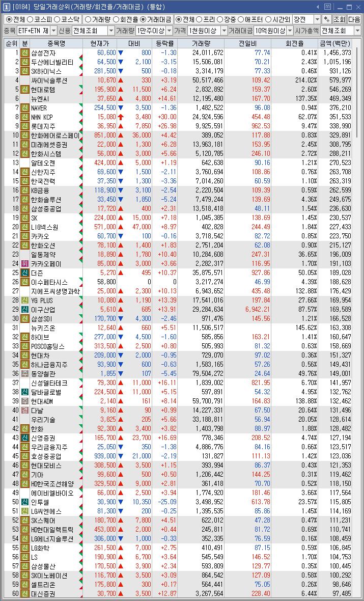The image size is (364, 601).
Task: Click the 신 badge in the 더존 row
Action: [x=24, y=273]
